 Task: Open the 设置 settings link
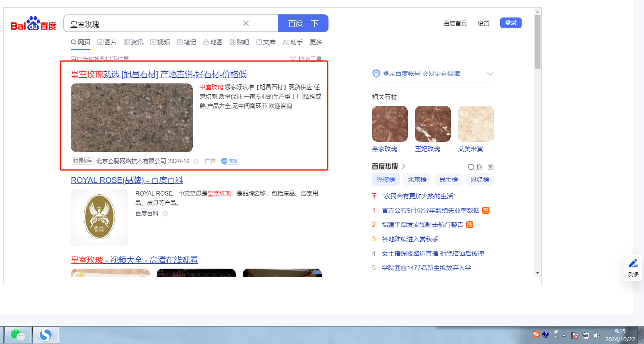point(484,23)
